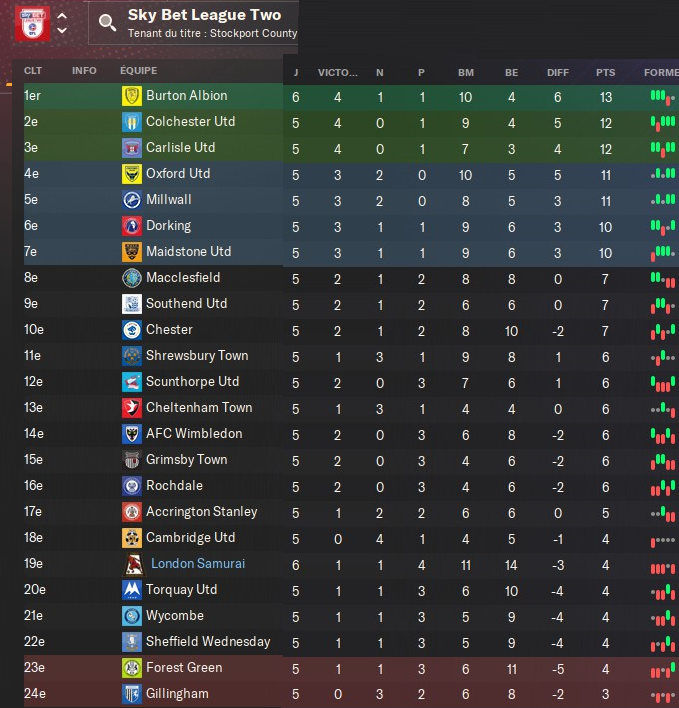679x708 pixels.
Task: Click London Samurai club badge
Action: point(133,564)
